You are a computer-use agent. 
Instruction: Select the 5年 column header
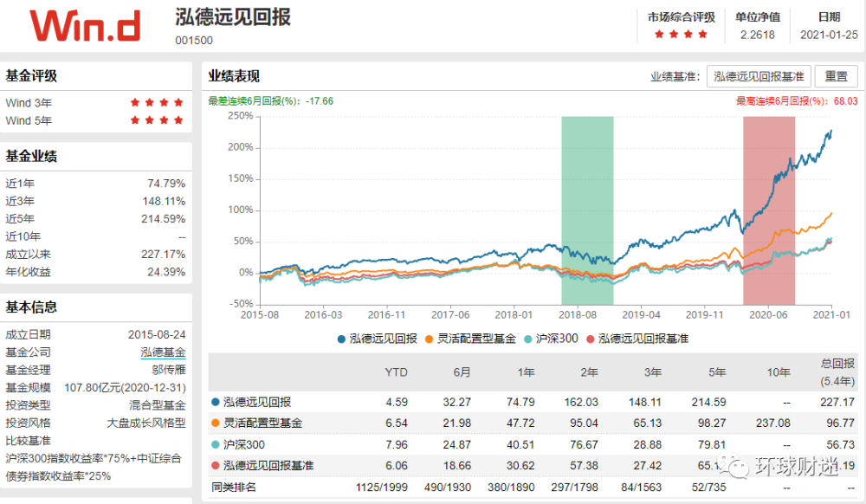point(717,372)
